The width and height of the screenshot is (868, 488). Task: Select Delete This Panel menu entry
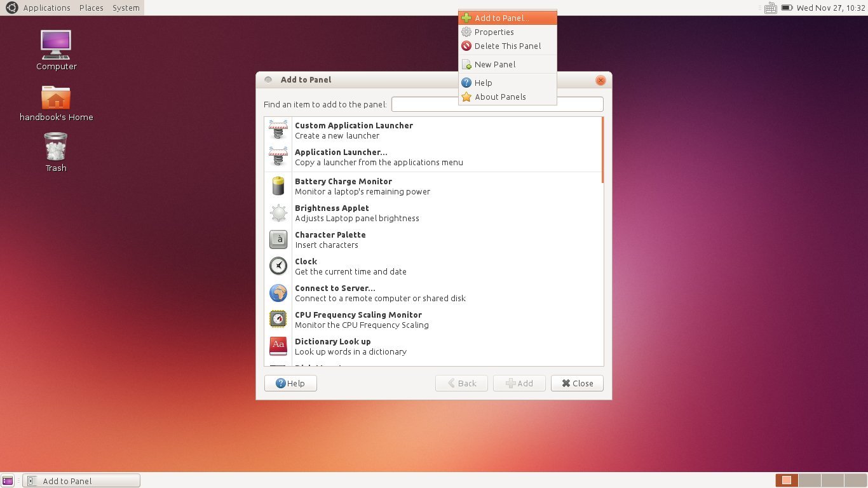507,46
